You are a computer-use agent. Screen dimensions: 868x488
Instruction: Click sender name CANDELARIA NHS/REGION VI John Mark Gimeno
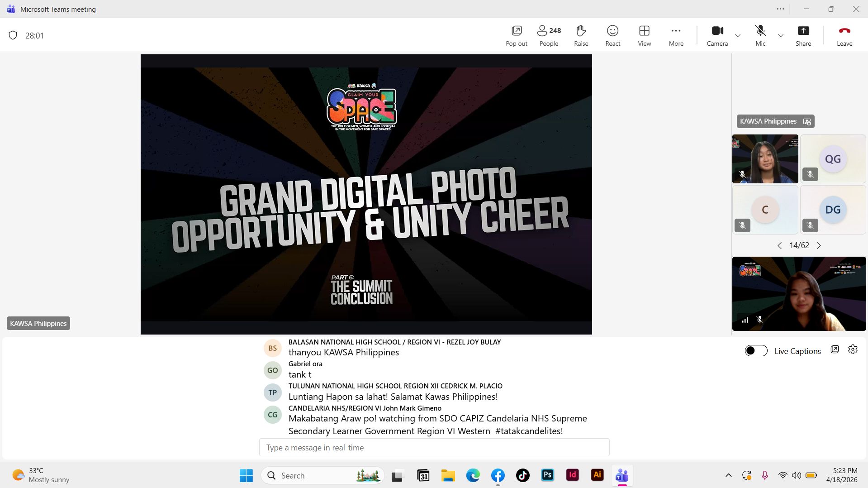point(365,408)
